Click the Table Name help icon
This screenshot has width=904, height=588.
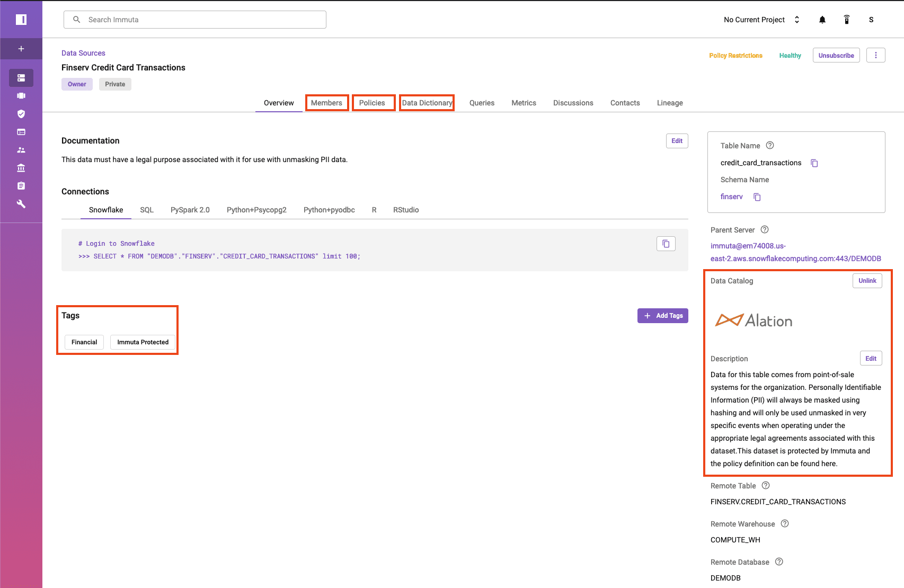[770, 146]
